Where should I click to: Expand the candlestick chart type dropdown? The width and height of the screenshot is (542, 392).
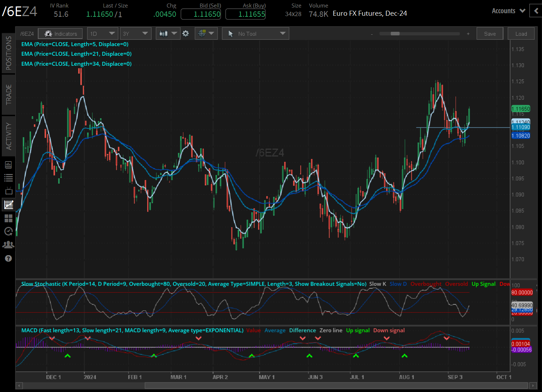coord(168,34)
